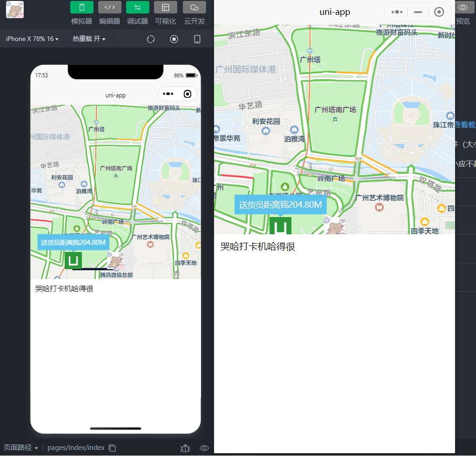This screenshot has height=456, width=476.
Task: Click the uni-app title in detached window
Action: [335, 12]
